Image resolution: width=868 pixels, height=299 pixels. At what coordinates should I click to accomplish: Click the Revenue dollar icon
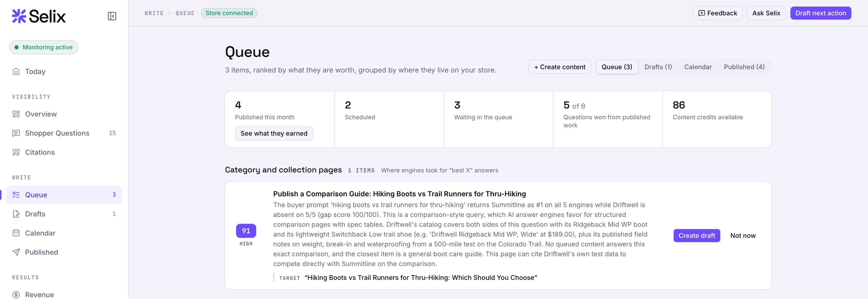point(16,295)
